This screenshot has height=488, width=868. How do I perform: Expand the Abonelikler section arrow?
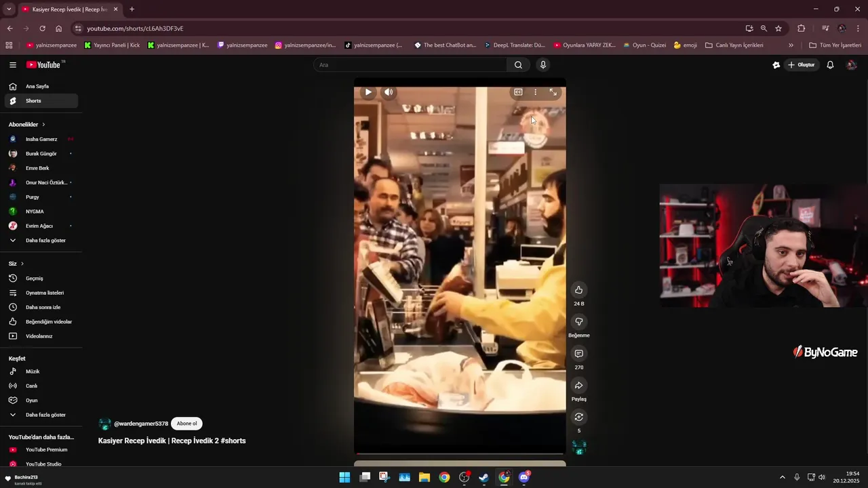click(43, 125)
